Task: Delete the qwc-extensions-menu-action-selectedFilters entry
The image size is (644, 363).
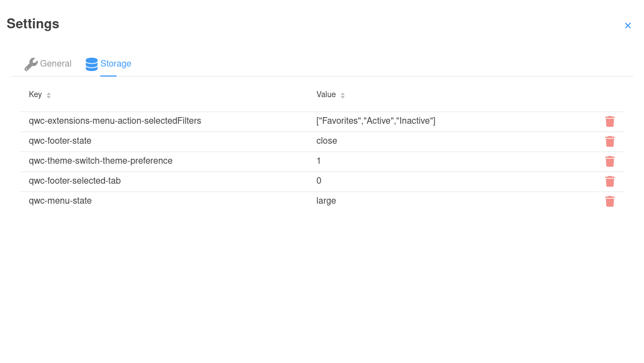Action: pos(610,122)
